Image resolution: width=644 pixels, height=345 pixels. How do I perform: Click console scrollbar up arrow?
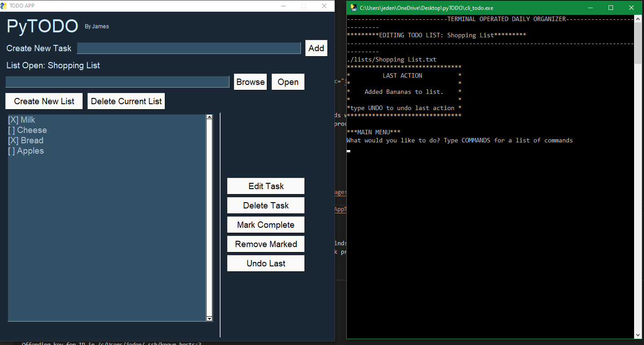click(638, 19)
